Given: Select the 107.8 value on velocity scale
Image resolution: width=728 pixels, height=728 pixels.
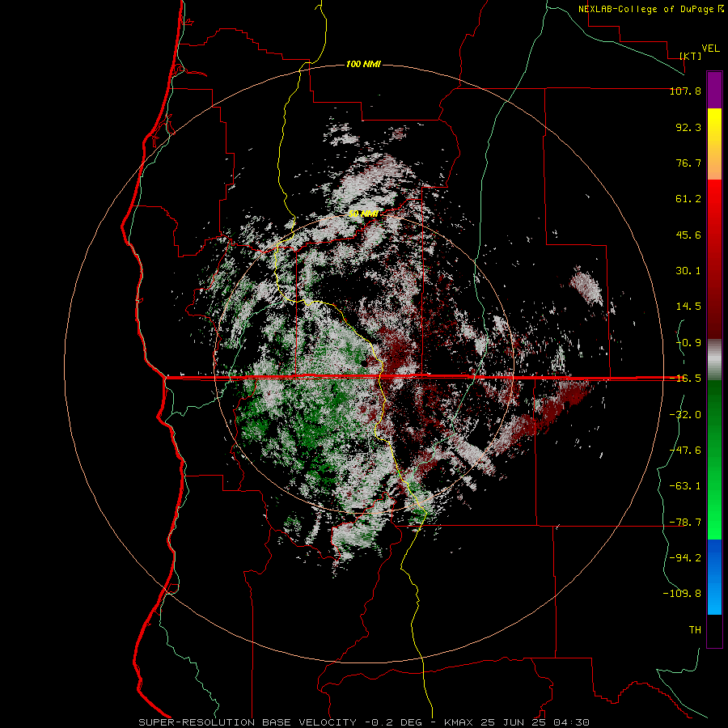Looking at the screenshot, I should (x=685, y=91).
